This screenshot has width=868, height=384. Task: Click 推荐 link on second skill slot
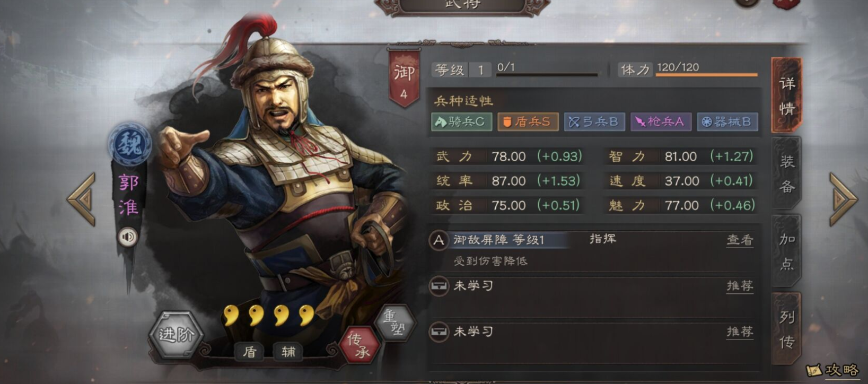pos(740,286)
